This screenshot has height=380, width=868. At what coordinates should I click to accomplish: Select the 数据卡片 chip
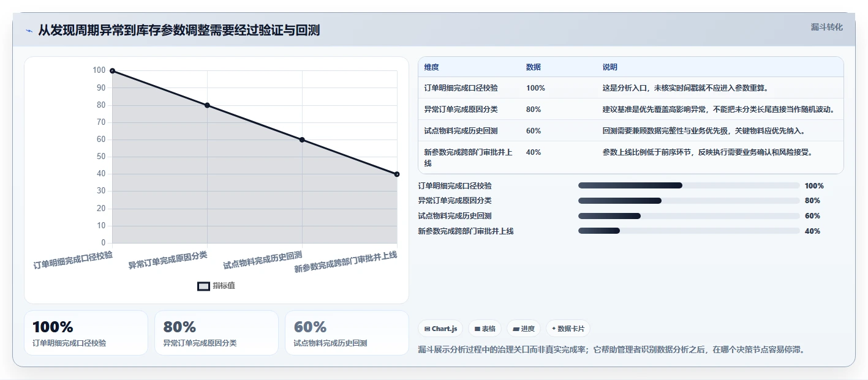568,329
